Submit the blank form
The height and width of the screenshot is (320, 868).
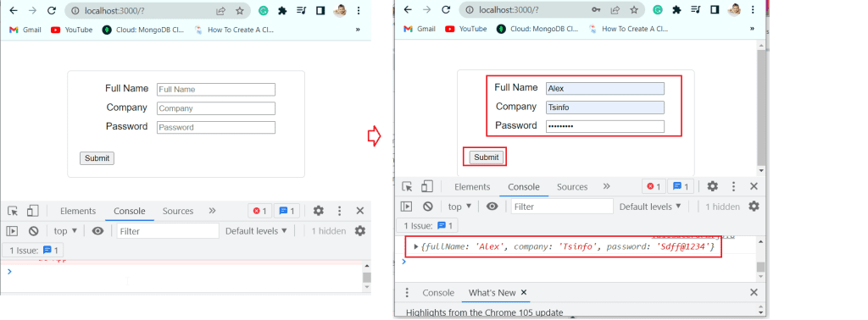click(x=97, y=158)
